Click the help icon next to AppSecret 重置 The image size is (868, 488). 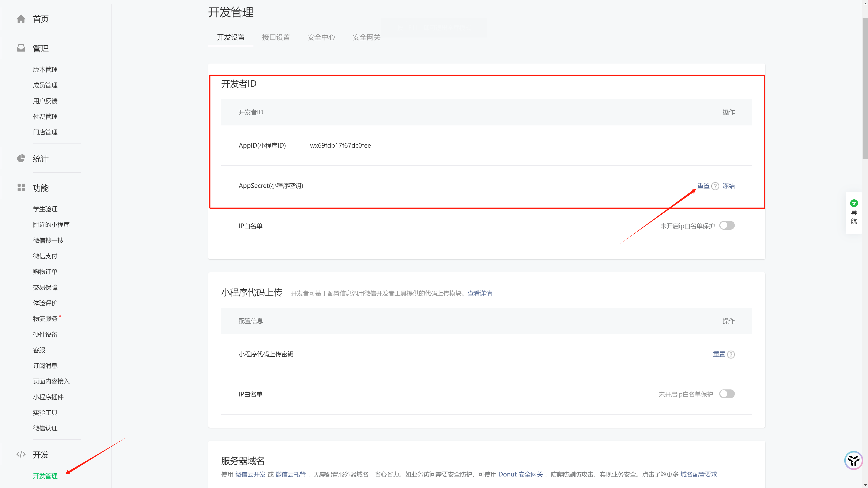(x=715, y=186)
